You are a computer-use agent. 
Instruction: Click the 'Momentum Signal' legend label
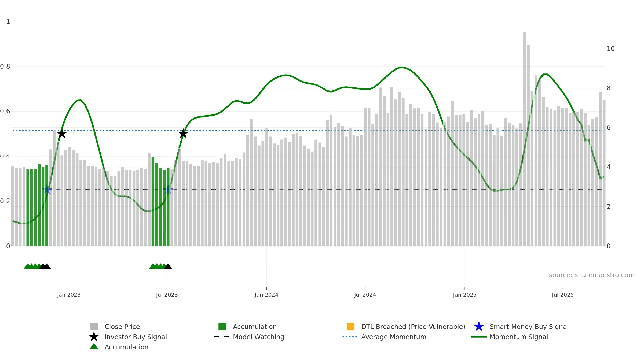519,337
